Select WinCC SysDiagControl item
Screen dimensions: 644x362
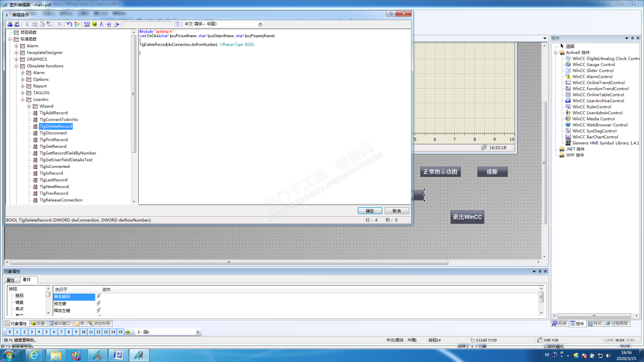[x=594, y=131]
